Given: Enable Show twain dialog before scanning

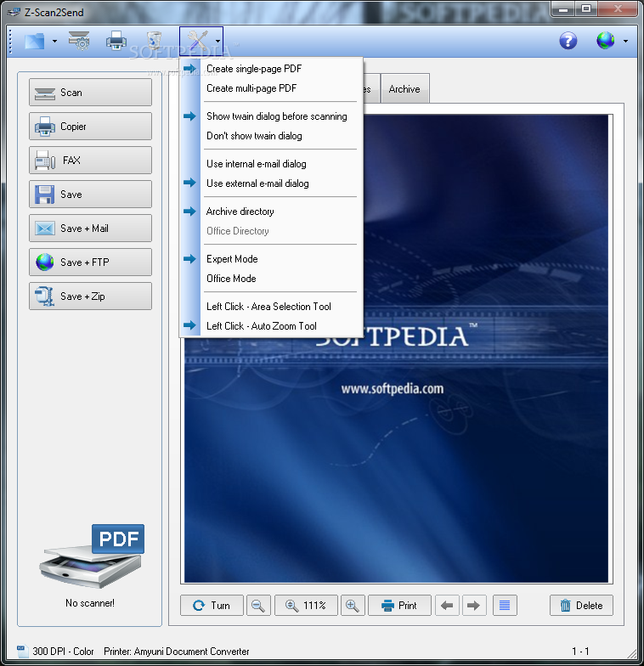Looking at the screenshot, I should click(272, 116).
